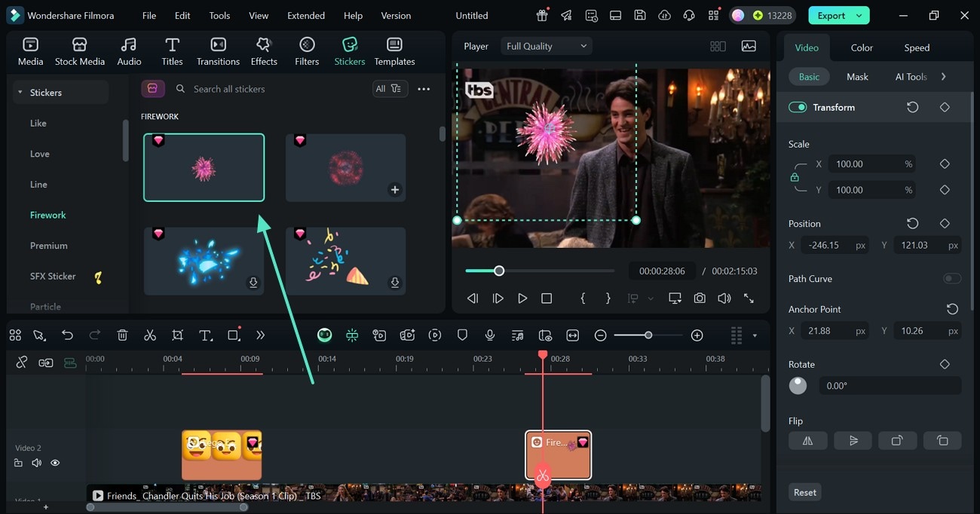Enter fullscreen player view
This screenshot has height=514, width=980.
(x=749, y=298)
